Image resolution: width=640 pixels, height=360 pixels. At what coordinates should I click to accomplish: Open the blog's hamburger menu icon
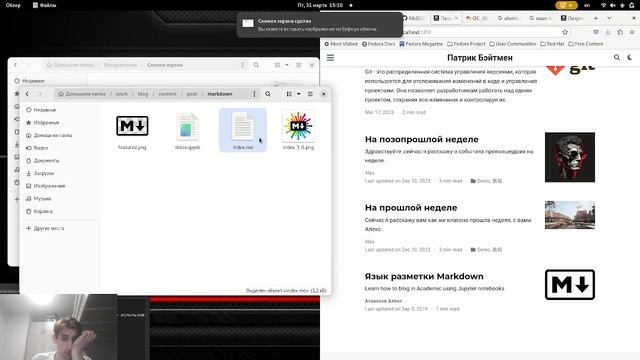pos(330,58)
